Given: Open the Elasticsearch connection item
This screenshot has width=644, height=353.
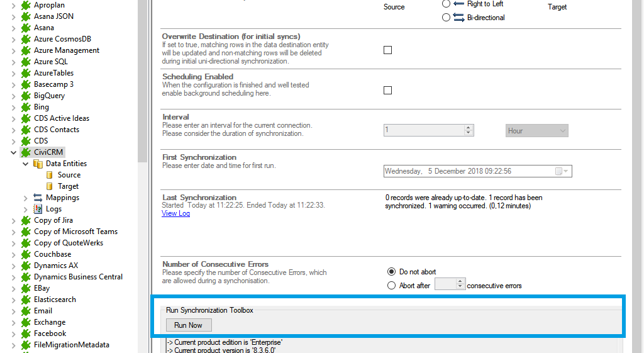Looking at the screenshot, I should (x=55, y=300).
